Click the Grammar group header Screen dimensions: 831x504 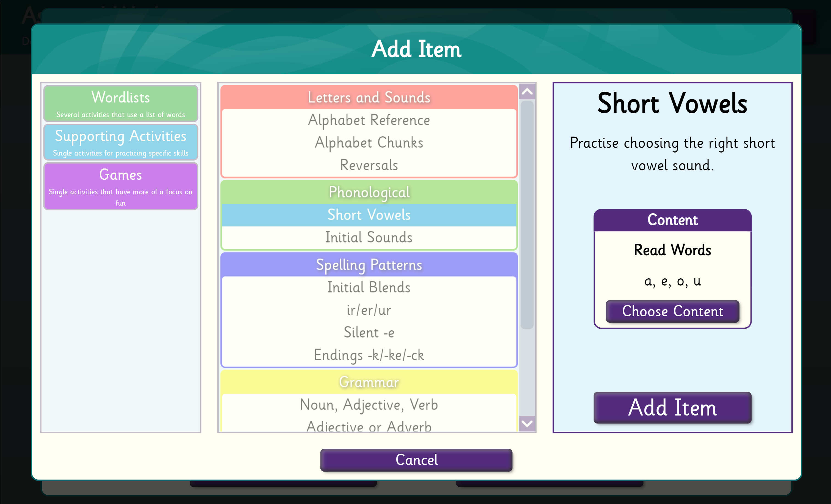(x=369, y=382)
